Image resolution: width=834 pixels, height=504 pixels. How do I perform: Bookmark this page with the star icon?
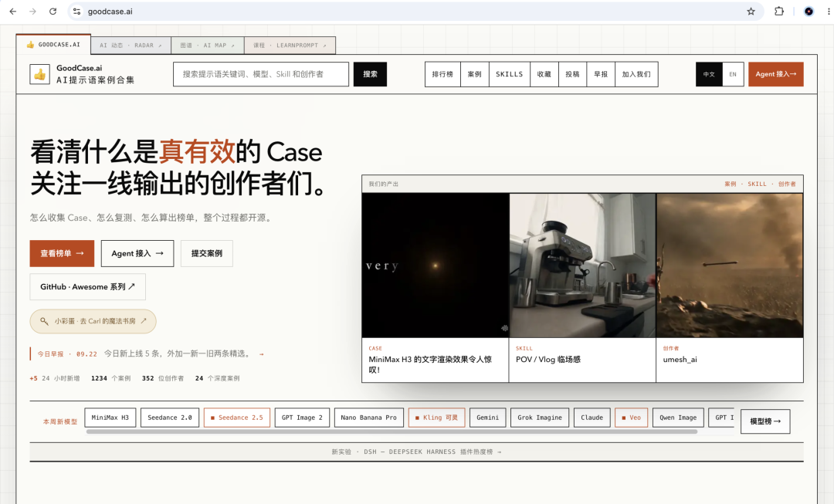pos(751,11)
